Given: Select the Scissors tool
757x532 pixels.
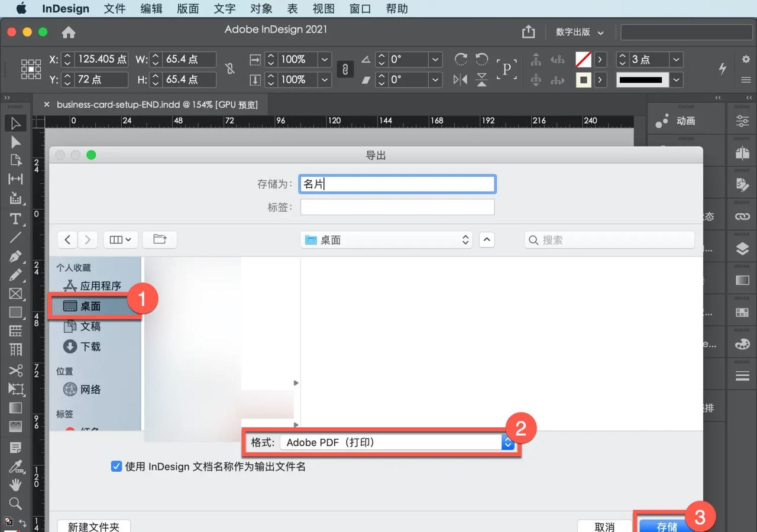Looking at the screenshot, I should [x=15, y=371].
